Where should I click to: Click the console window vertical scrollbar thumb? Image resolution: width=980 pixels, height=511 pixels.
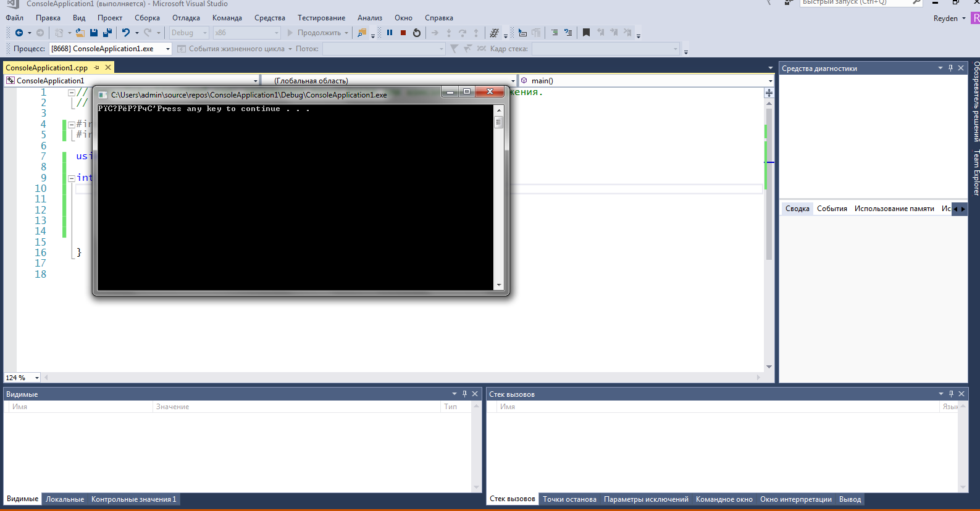(x=498, y=122)
